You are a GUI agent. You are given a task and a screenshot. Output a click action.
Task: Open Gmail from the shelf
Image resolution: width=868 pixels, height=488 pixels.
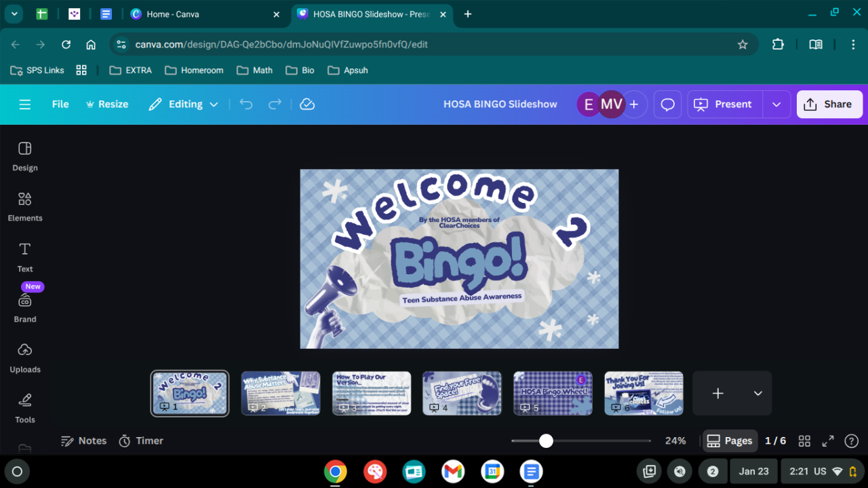(453, 471)
